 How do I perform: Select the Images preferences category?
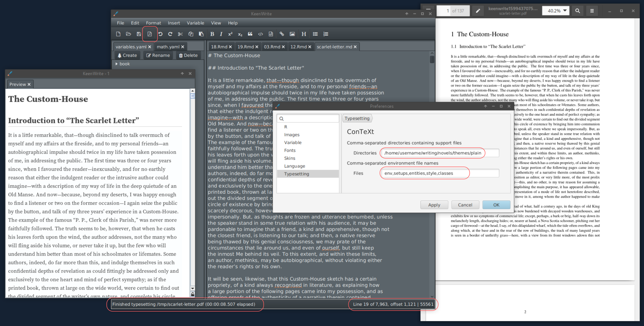tap(308, 135)
